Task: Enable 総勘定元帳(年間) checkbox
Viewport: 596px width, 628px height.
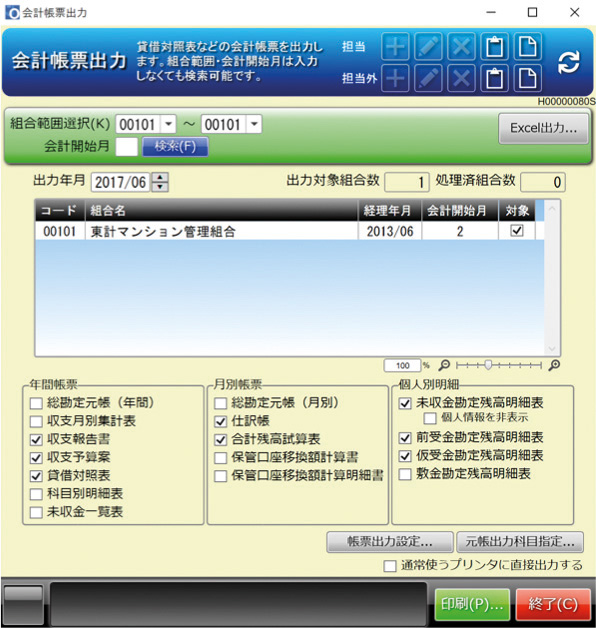Action: [36, 403]
